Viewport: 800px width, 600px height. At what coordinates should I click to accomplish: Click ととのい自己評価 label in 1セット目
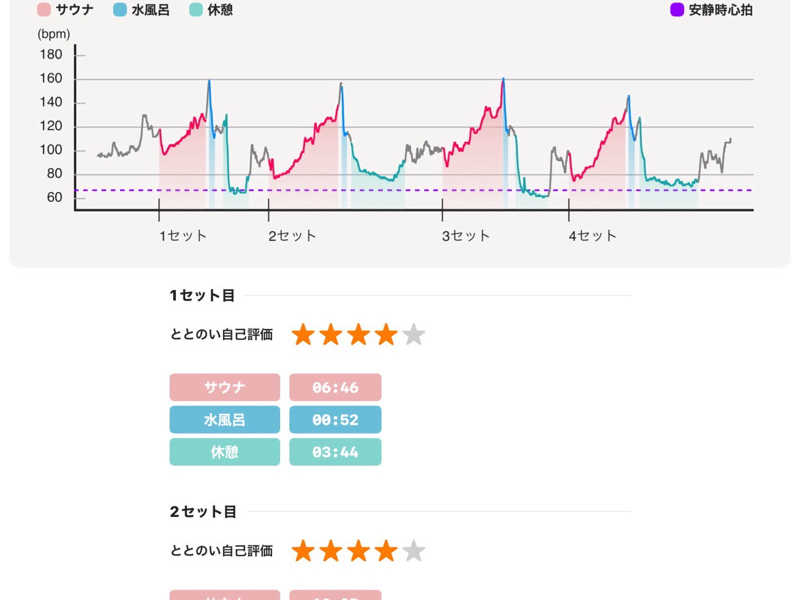coord(221,335)
